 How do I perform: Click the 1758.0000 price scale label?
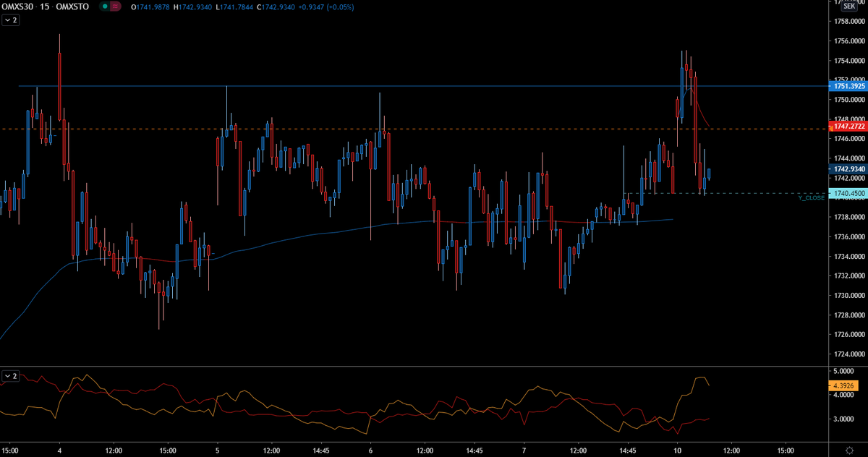pyautogui.click(x=849, y=22)
